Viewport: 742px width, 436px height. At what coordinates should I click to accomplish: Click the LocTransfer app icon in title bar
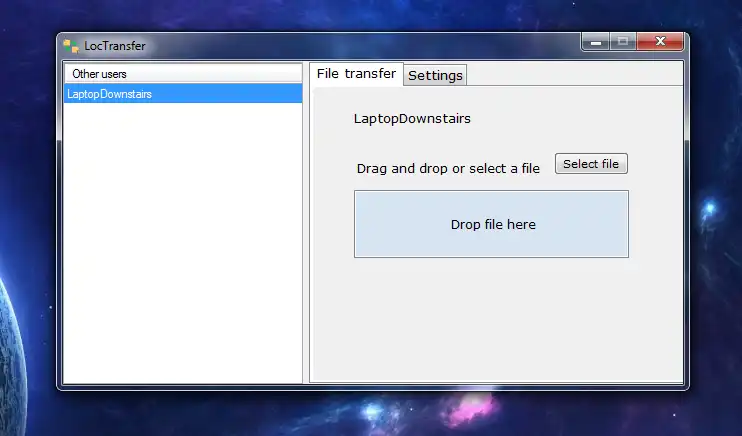click(x=71, y=46)
